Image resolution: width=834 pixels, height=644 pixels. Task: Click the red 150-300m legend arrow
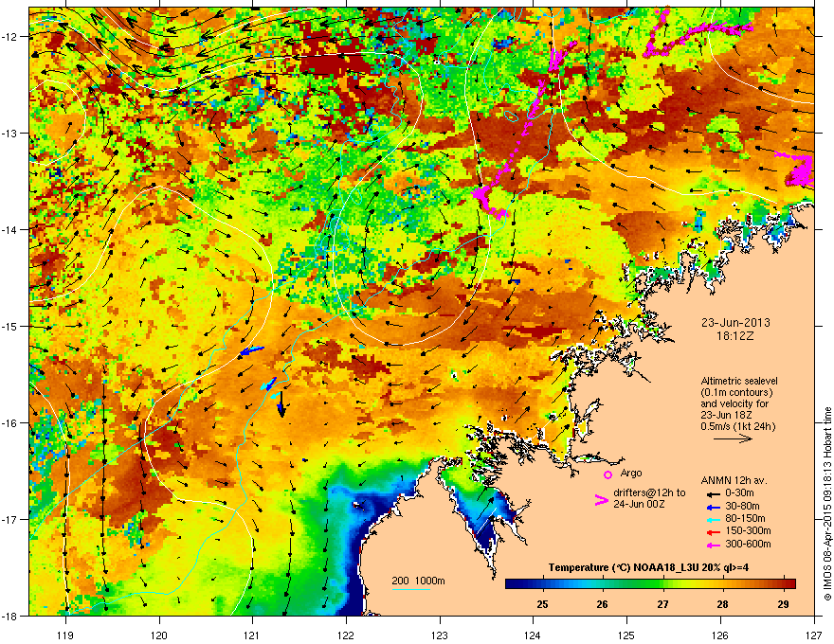coord(713,531)
